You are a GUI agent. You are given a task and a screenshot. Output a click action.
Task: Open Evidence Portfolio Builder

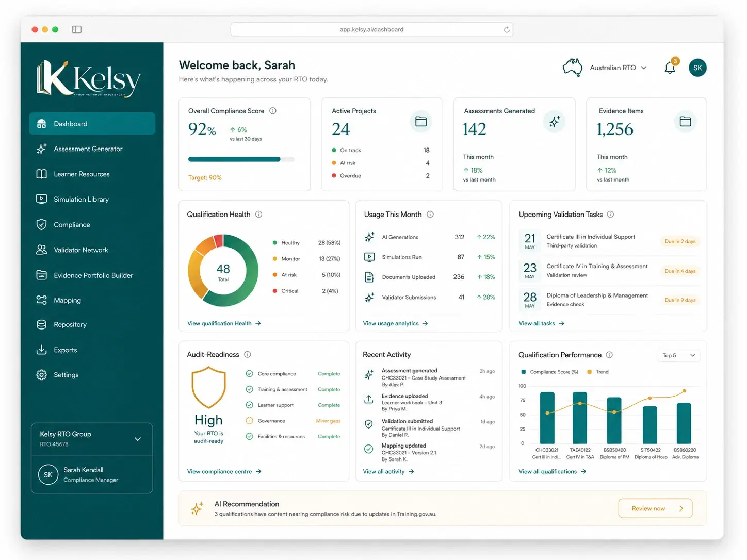coord(92,275)
